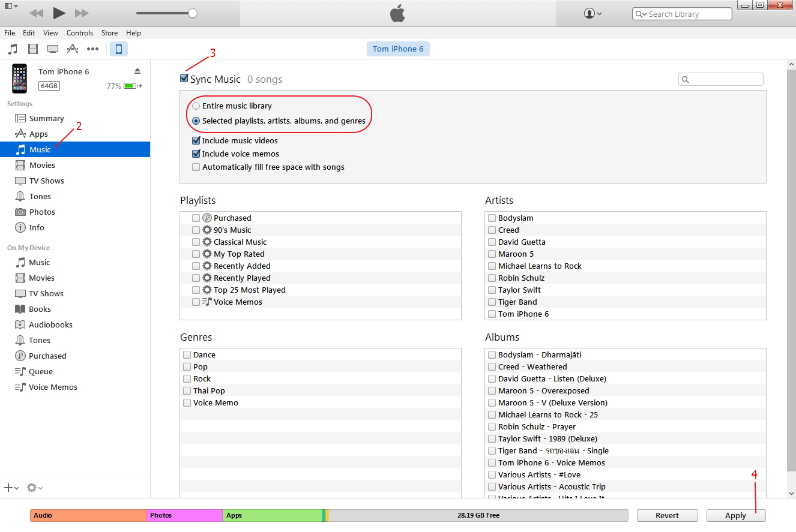Screen dimensions: 796x532
Task: Check the 90's Music playlist
Action: click(x=196, y=230)
